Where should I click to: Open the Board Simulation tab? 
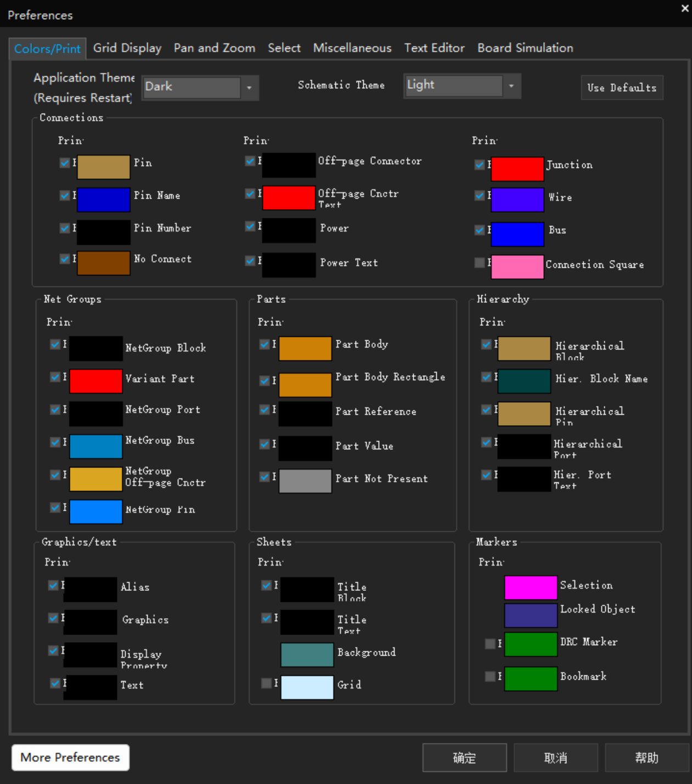point(525,48)
